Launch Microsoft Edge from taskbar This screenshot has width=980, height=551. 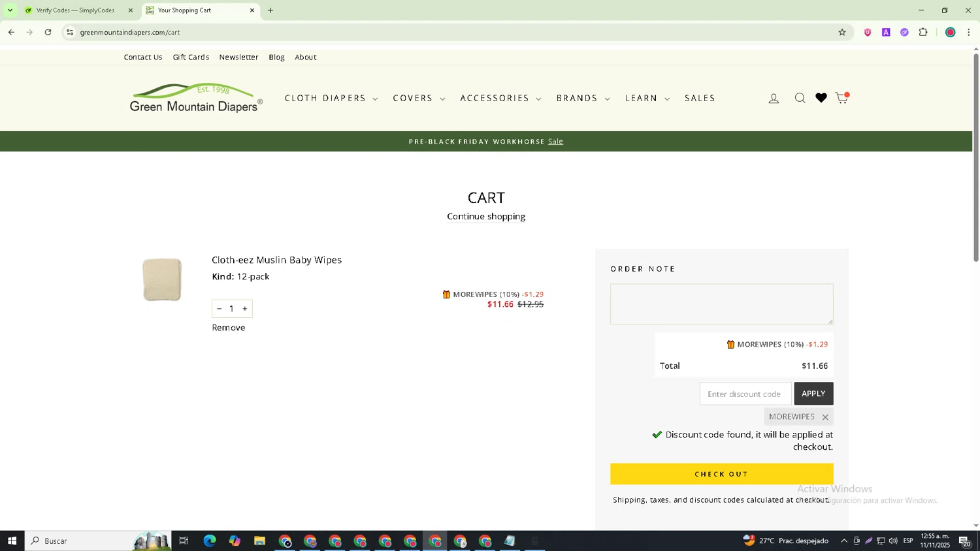pos(210,541)
